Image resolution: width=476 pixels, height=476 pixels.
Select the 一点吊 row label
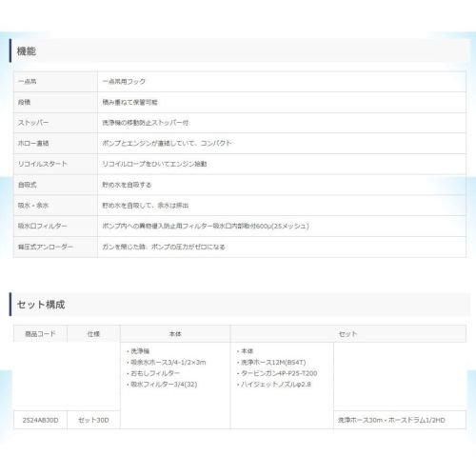[28, 82]
